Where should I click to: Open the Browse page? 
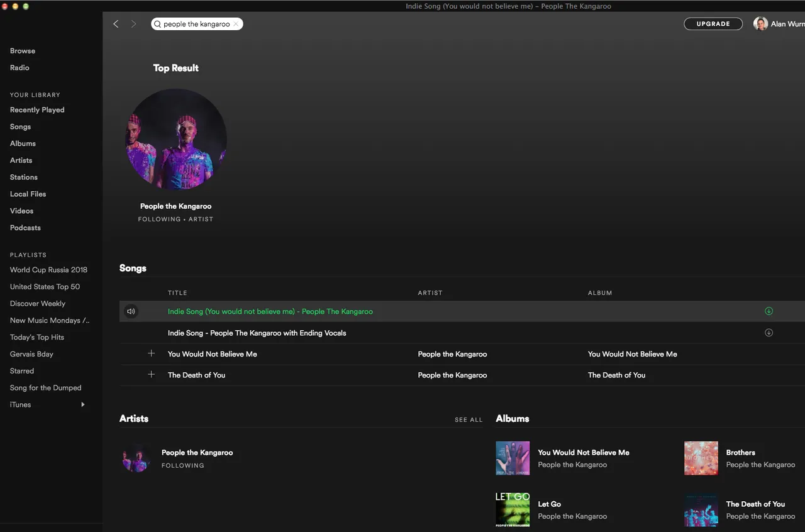click(x=23, y=51)
